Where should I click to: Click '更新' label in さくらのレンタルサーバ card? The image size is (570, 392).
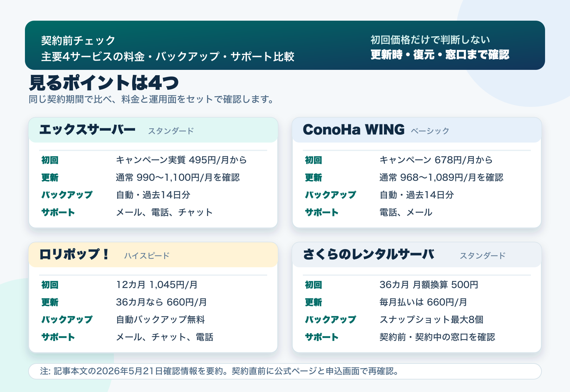313,302
